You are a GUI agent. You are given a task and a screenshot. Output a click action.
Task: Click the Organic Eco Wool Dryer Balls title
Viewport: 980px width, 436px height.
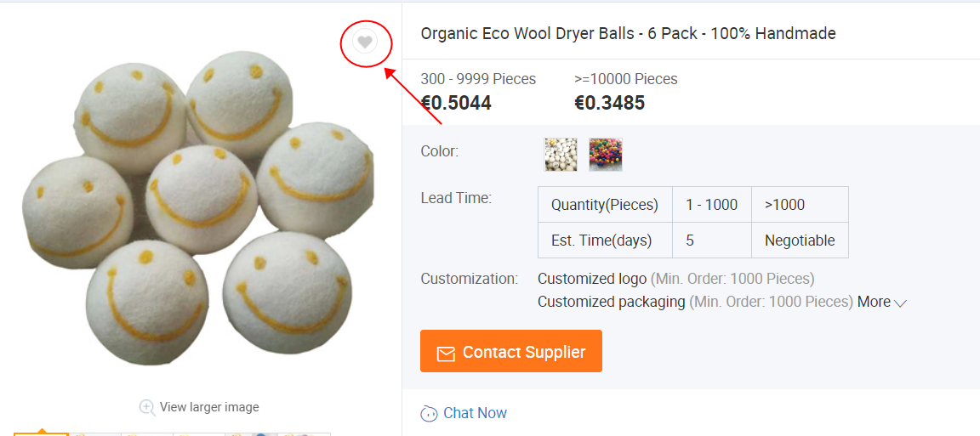coord(628,33)
